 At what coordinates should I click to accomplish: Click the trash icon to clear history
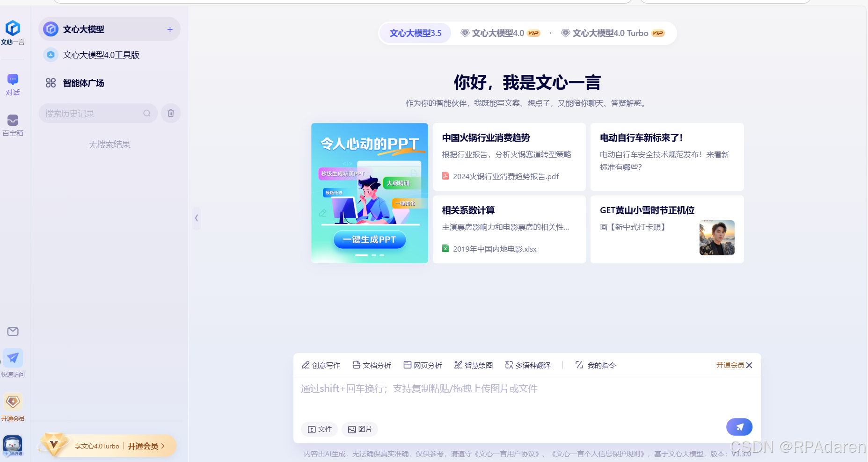(x=171, y=113)
